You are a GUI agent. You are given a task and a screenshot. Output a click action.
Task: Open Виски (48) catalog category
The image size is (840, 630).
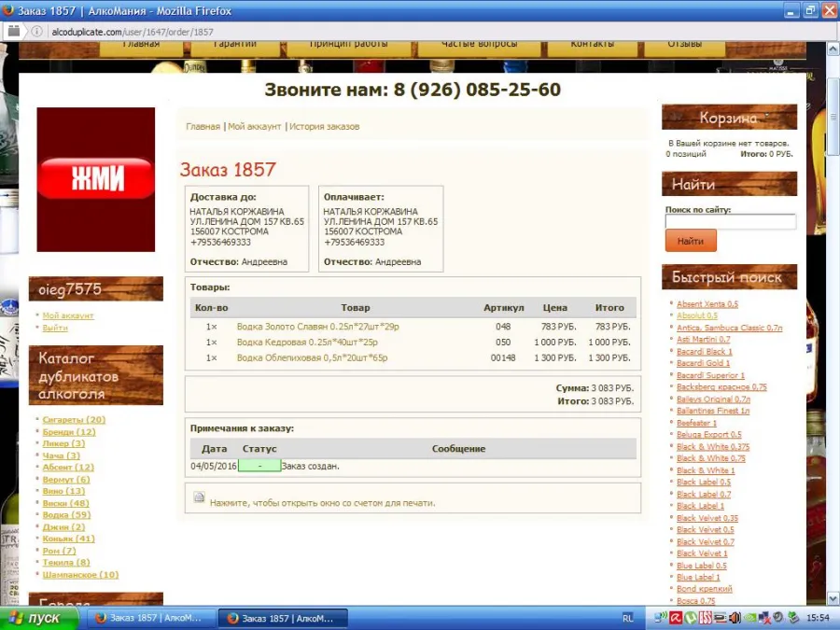66,503
